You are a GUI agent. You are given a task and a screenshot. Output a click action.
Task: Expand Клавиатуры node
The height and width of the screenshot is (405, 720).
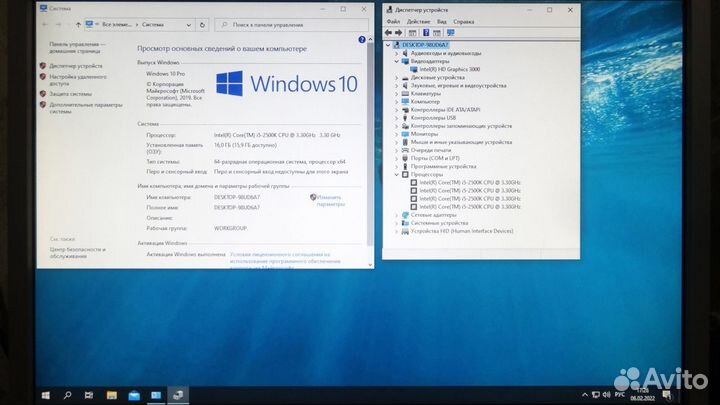tap(397, 94)
